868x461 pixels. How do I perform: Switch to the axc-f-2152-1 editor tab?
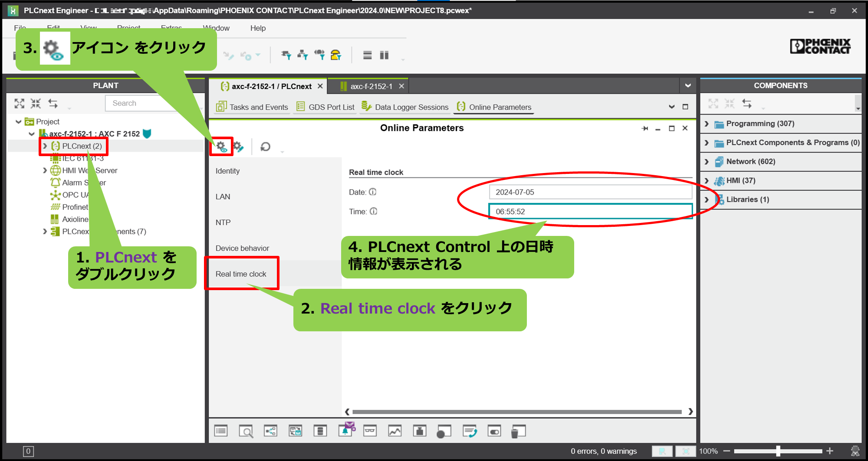372,86
